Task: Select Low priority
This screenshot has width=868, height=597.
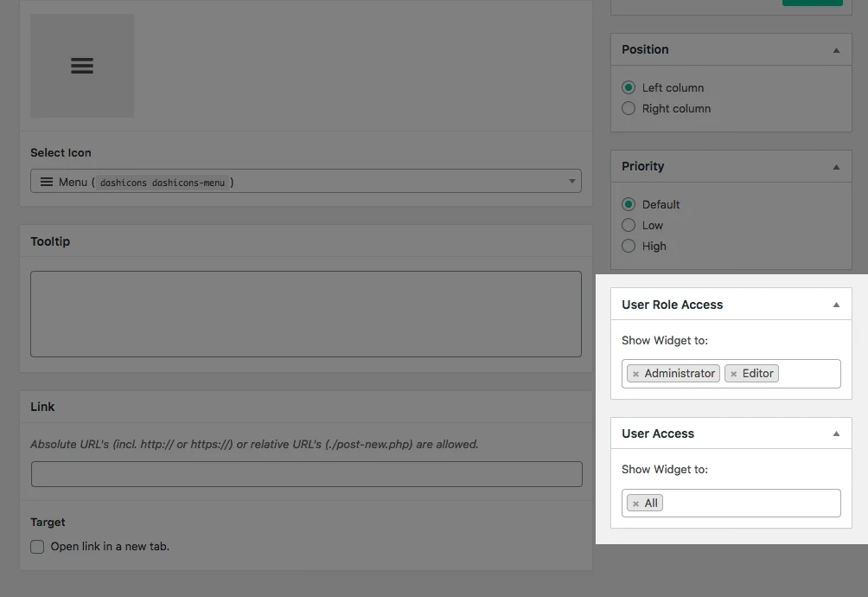Action: pyautogui.click(x=629, y=225)
